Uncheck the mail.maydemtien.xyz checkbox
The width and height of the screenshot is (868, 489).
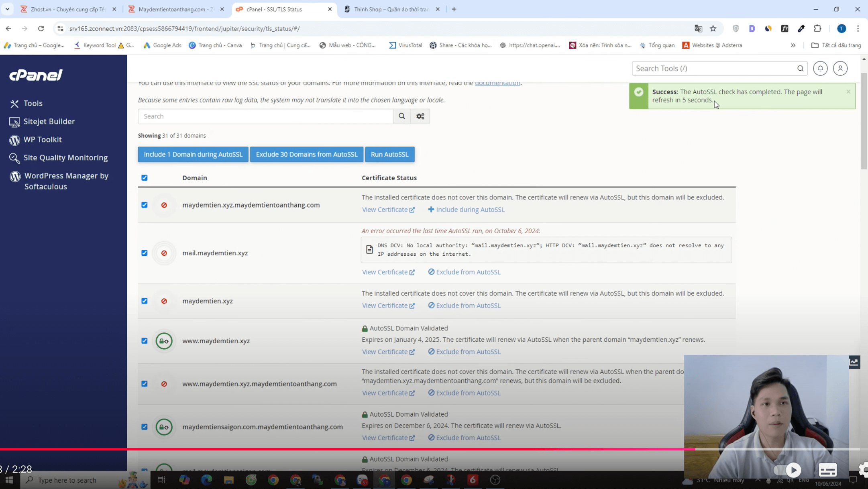pos(144,253)
